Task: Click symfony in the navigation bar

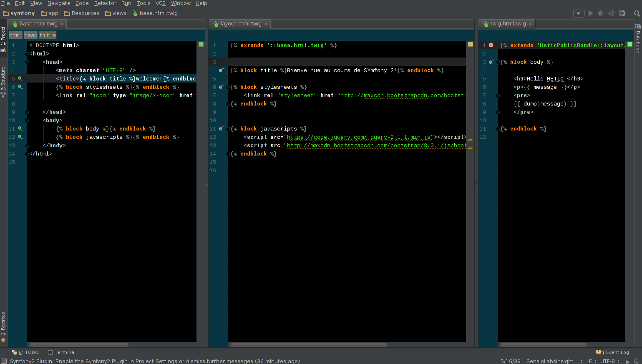Action: point(19,13)
